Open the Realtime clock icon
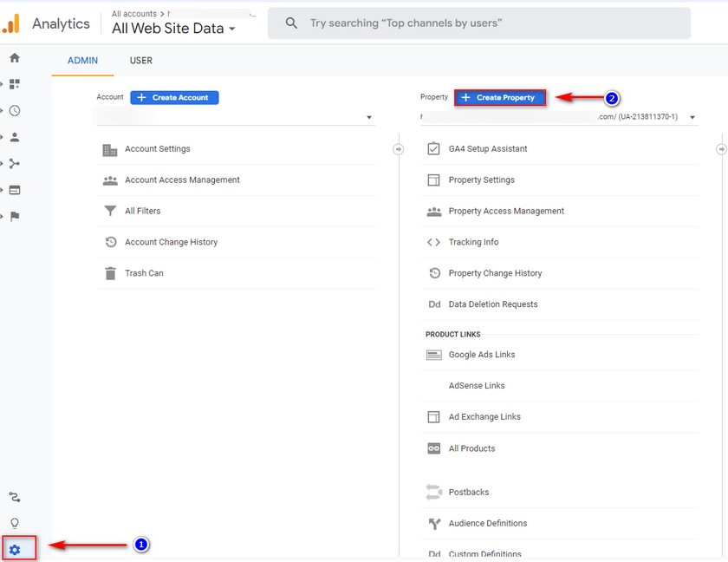This screenshot has height=562, width=728. pyautogui.click(x=15, y=110)
